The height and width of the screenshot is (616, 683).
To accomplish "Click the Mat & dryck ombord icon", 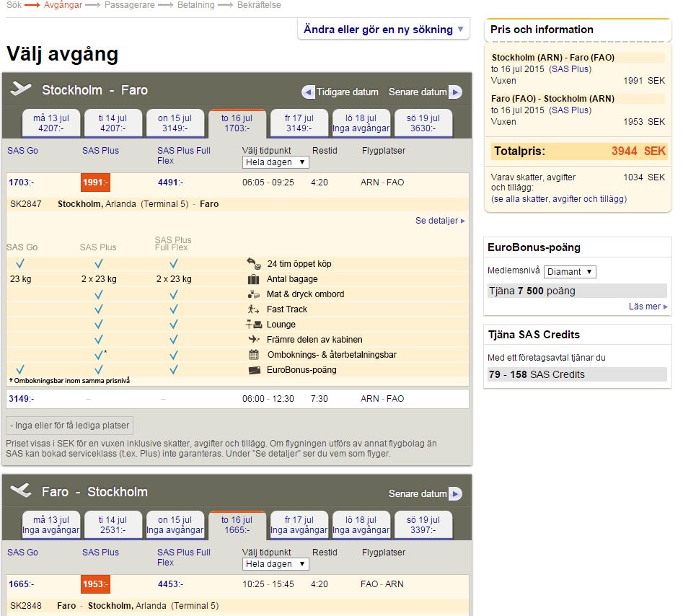I will pos(254,294).
